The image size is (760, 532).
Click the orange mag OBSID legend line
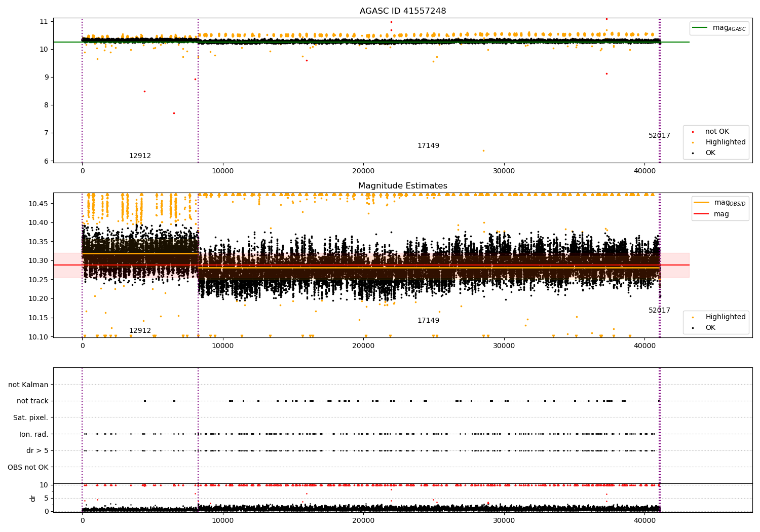click(x=702, y=203)
